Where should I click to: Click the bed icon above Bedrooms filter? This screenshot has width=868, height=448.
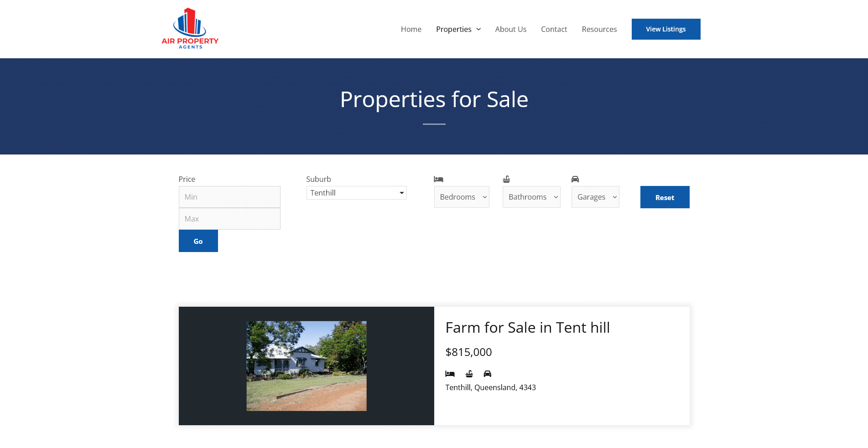(438, 179)
